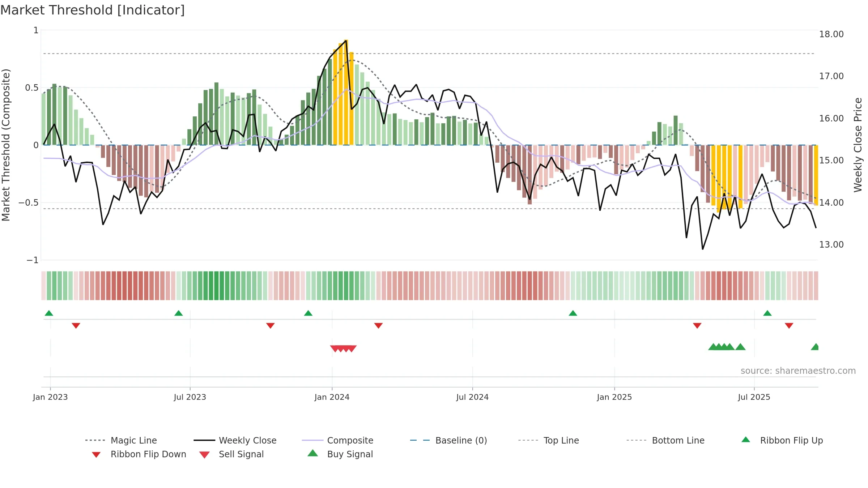Click the Ribbon Flip Up marker at Jan 2023

click(49, 313)
